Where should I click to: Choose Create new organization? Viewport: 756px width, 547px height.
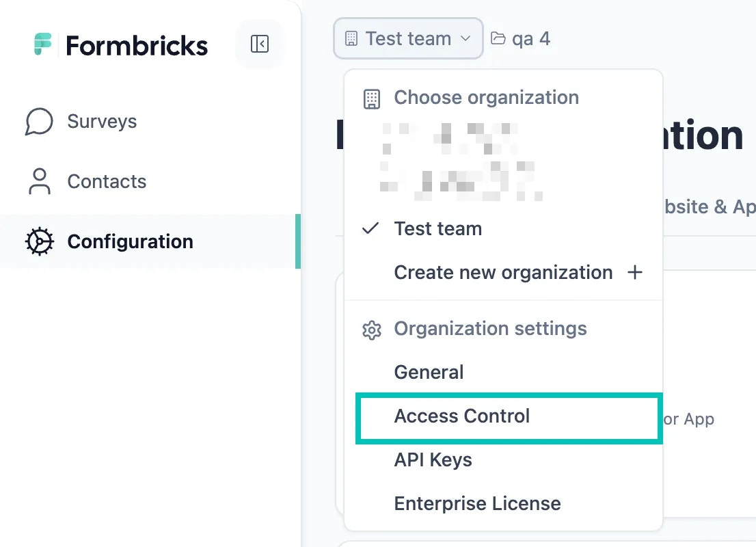click(x=503, y=273)
